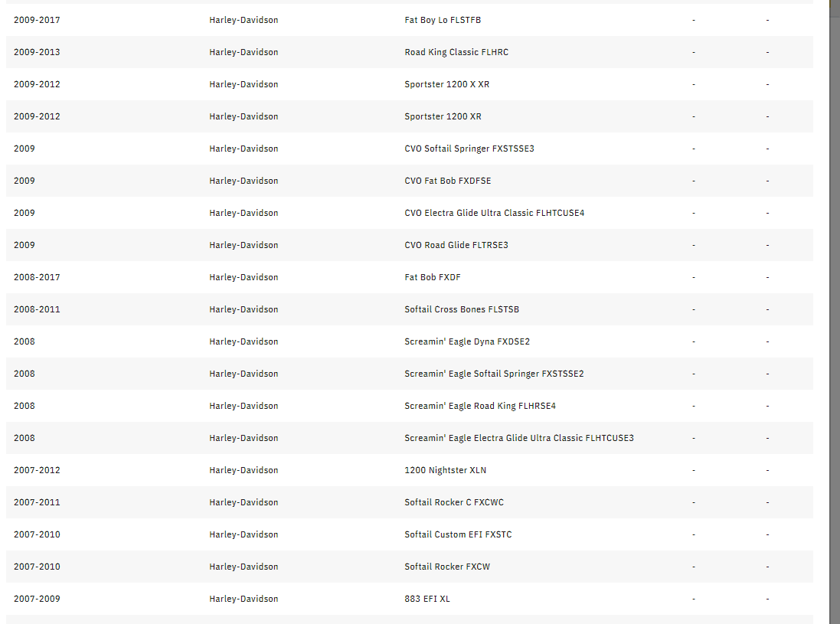840x624 pixels.
Task: Select the Fat Bob FXDF model text
Action: (x=433, y=277)
